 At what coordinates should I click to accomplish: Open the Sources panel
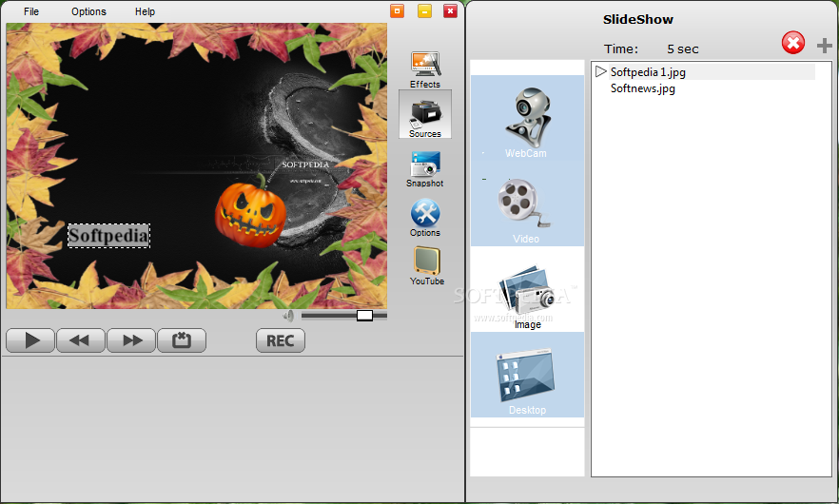point(425,114)
